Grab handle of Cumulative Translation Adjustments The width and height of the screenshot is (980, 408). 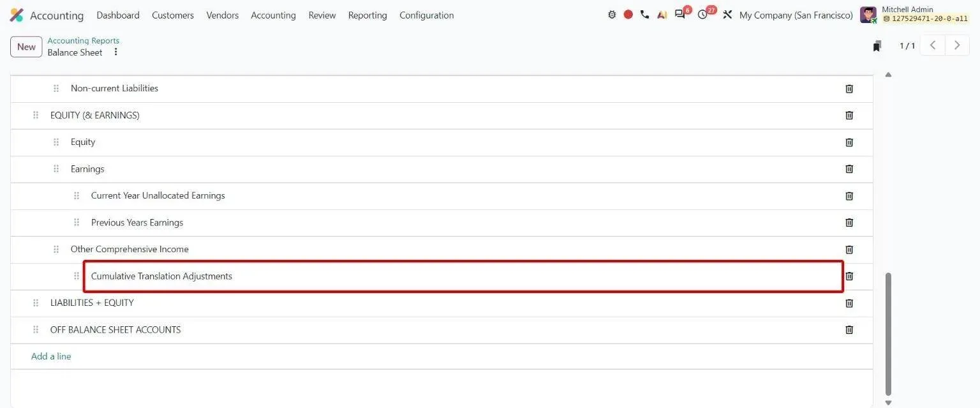pos(77,276)
